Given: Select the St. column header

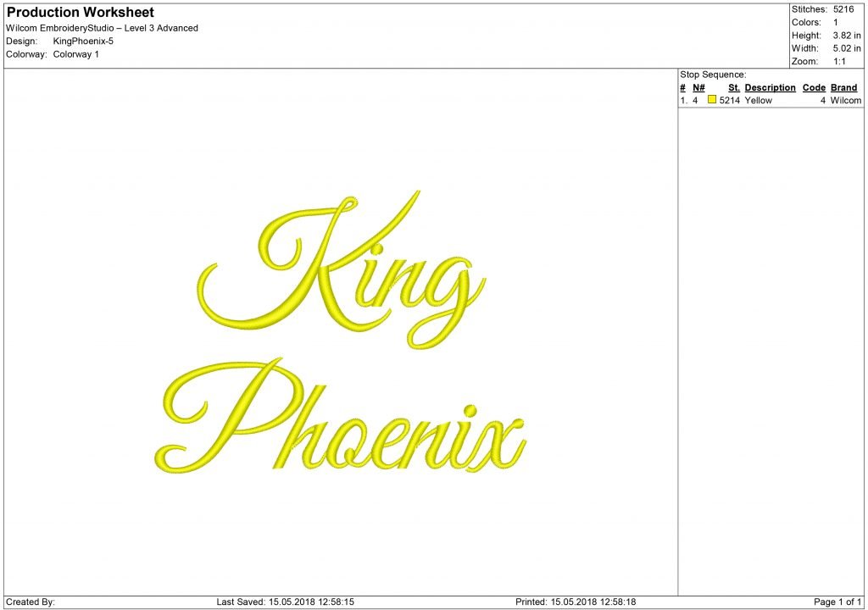Looking at the screenshot, I should point(732,87).
